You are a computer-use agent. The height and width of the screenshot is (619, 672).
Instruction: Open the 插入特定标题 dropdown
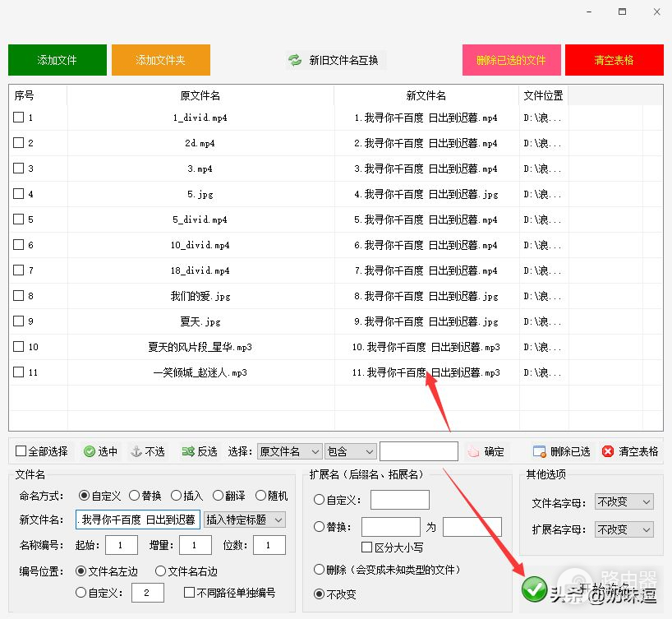coord(245,520)
